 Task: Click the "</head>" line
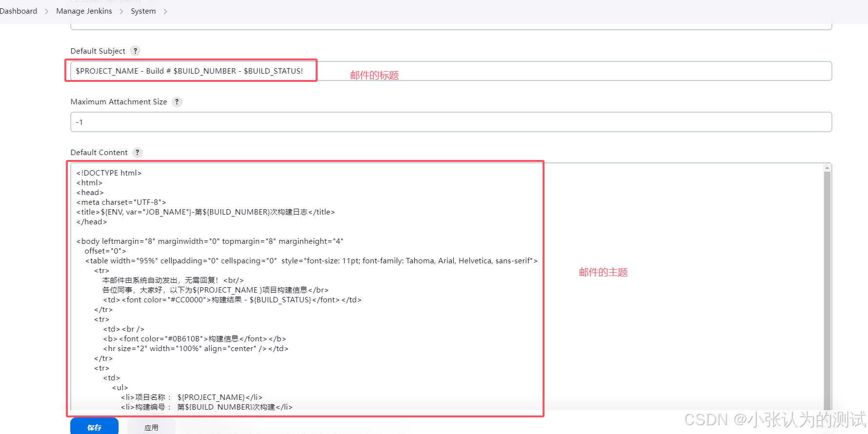[92, 221]
